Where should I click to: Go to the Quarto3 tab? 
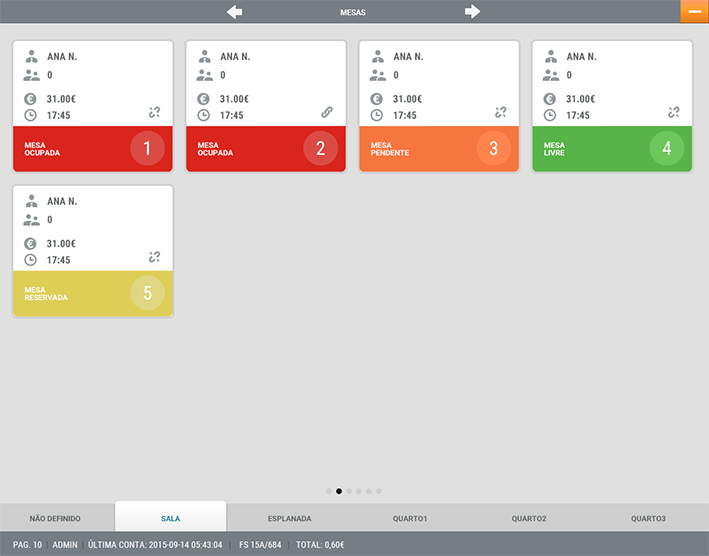(647, 519)
